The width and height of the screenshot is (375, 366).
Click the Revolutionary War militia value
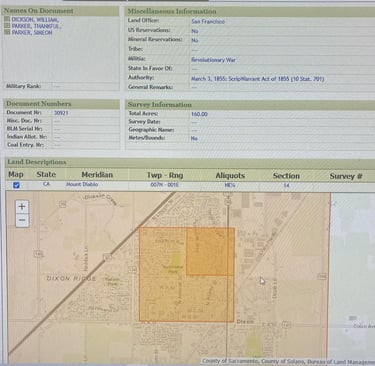[213, 60]
